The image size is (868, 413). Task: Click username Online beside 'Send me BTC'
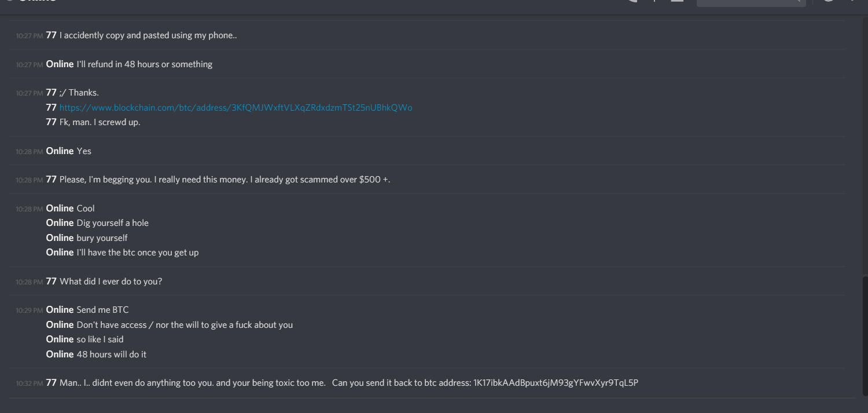(60, 309)
